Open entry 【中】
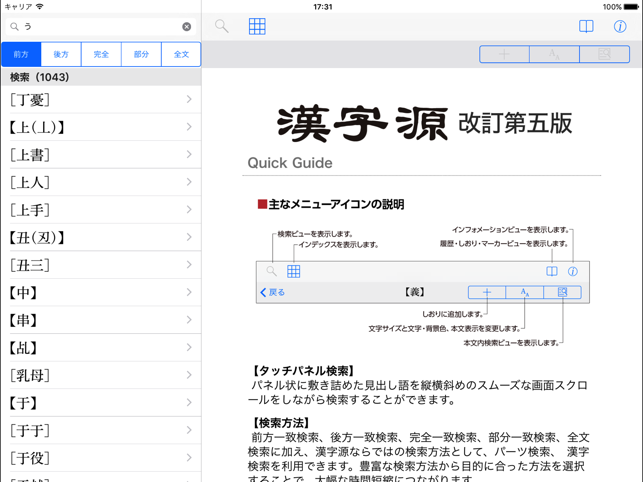The width and height of the screenshot is (643, 482). pos(101,292)
